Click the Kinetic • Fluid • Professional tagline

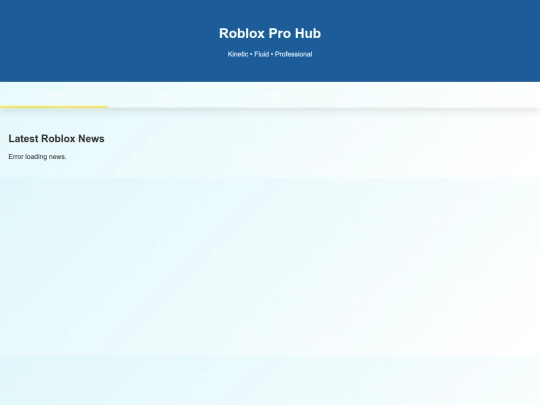270,54
